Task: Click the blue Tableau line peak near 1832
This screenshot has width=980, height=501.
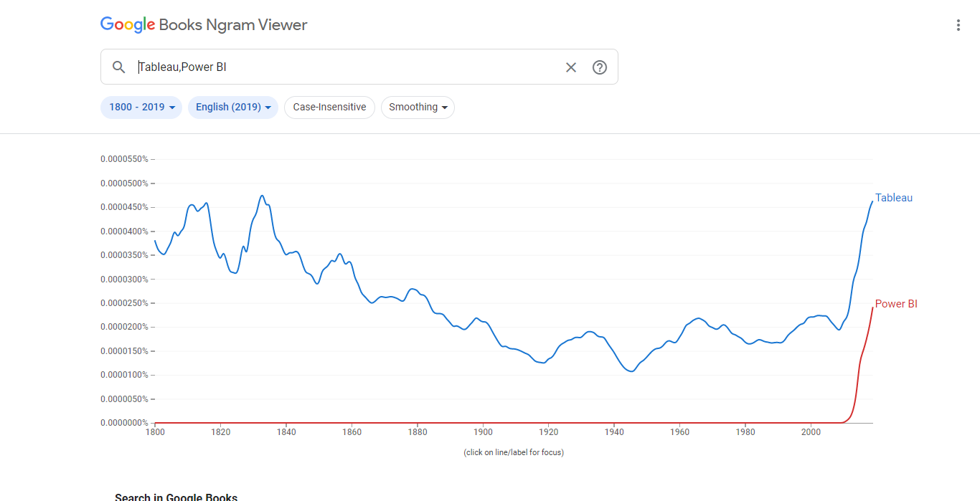Action: point(262,196)
